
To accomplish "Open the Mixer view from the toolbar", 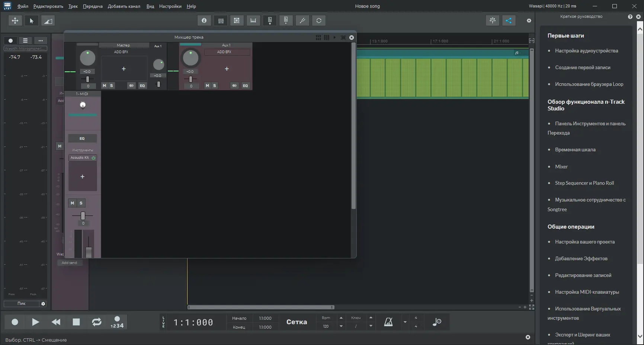I will click(x=221, y=20).
